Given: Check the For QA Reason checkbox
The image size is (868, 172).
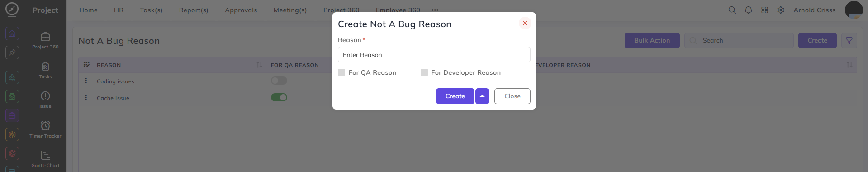Looking at the screenshot, I should tap(342, 72).
